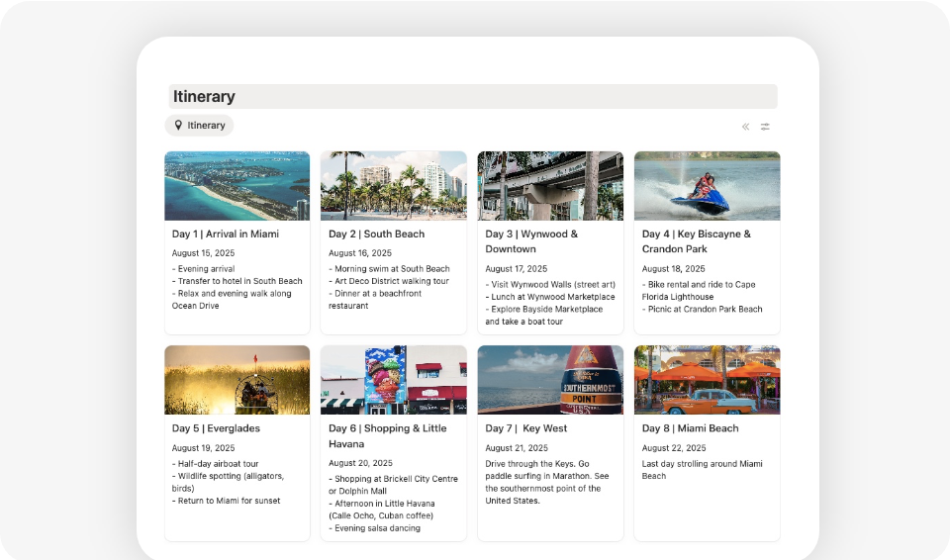Open 'Day 4 | Key Biscayne & Crandon Park' title

point(696,241)
